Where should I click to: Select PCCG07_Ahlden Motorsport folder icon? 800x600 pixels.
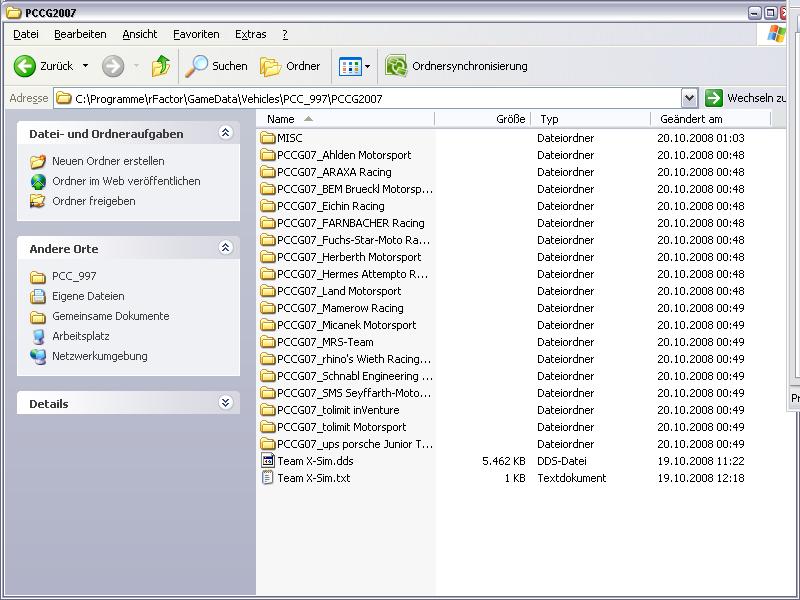(267, 155)
